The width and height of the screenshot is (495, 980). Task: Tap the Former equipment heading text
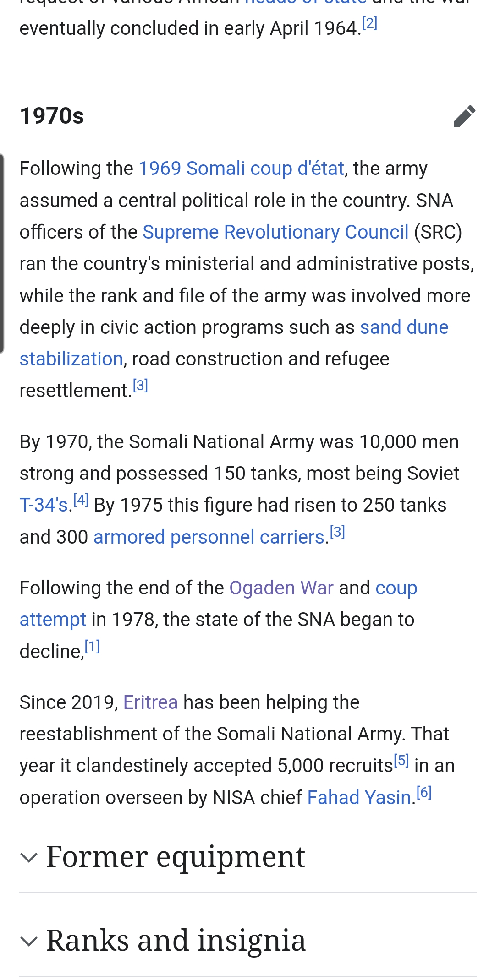click(x=176, y=857)
